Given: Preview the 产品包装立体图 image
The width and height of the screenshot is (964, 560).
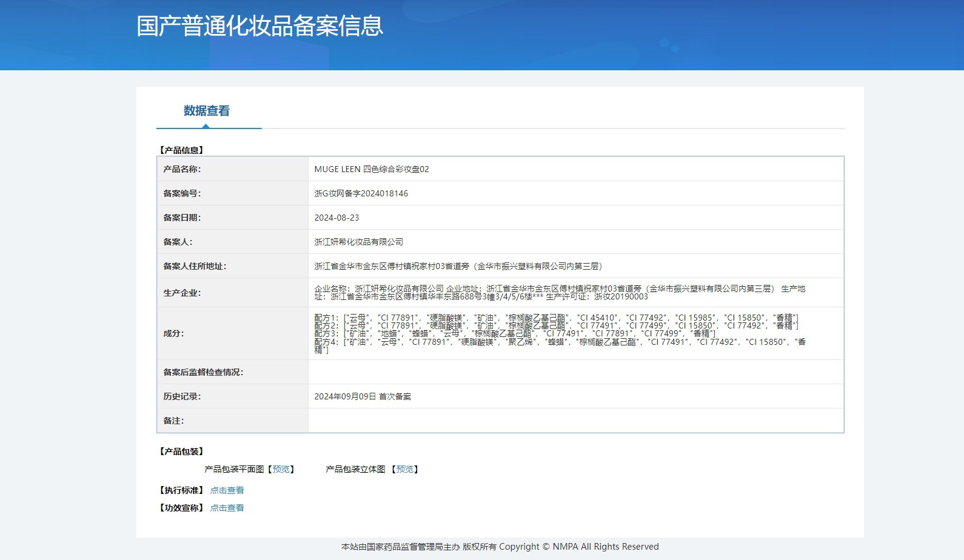Looking at the screenshot, I should [x=405, y=469].
